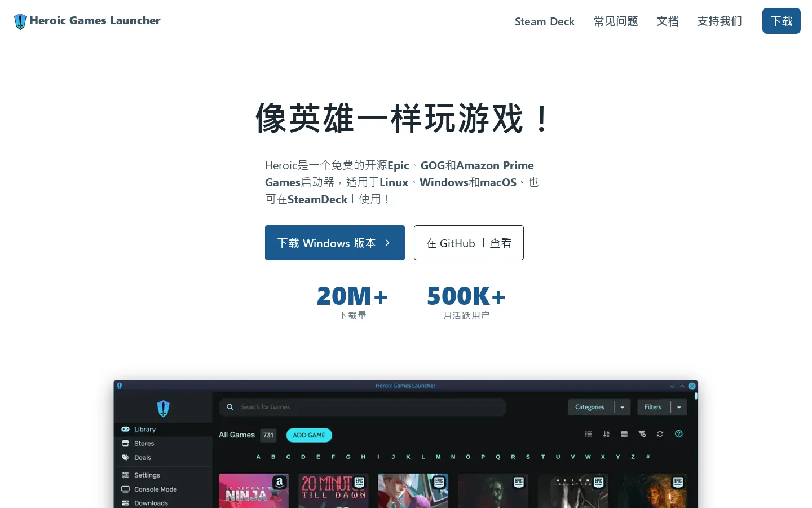Click the 20M+ downloads figure

pos(352,296)
